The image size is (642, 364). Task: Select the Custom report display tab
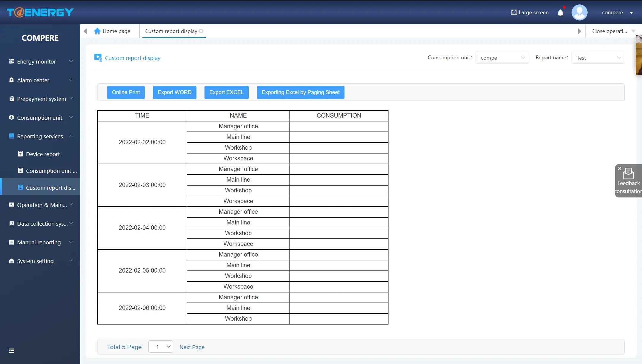tap(171, 31)
